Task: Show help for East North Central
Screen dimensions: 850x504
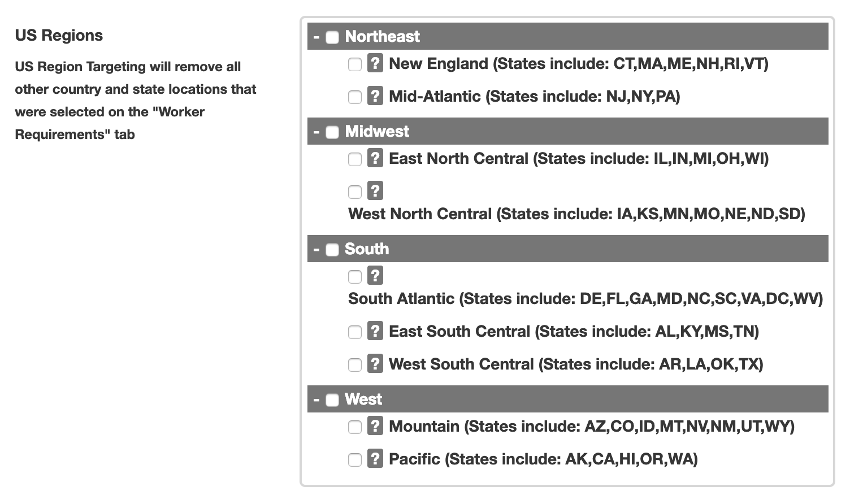Action: pos(375,158)
